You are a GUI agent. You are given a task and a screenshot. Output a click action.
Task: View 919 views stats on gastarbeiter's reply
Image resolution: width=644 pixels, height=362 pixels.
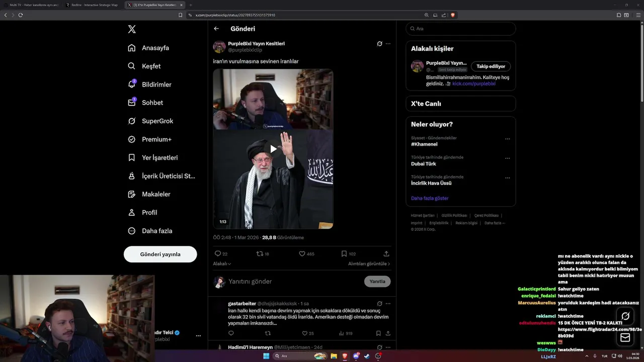tap(345, 333)
